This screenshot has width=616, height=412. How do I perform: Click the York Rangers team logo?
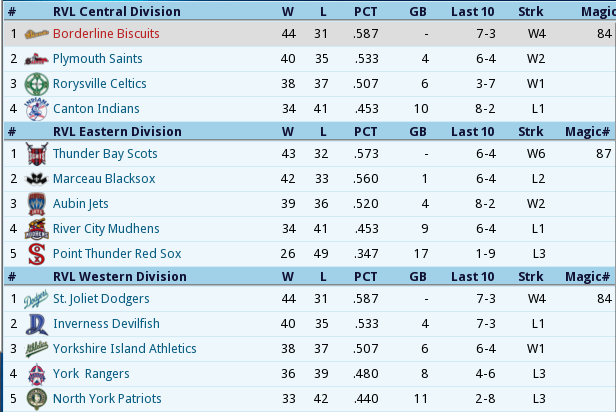click(37, 374)
